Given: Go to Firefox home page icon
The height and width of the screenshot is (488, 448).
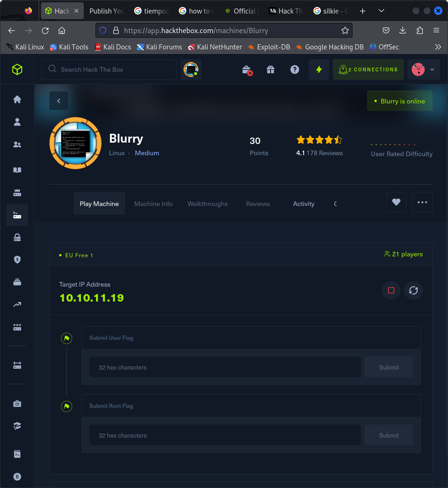Looking at the screenshot, I should (x=62, y=30).
